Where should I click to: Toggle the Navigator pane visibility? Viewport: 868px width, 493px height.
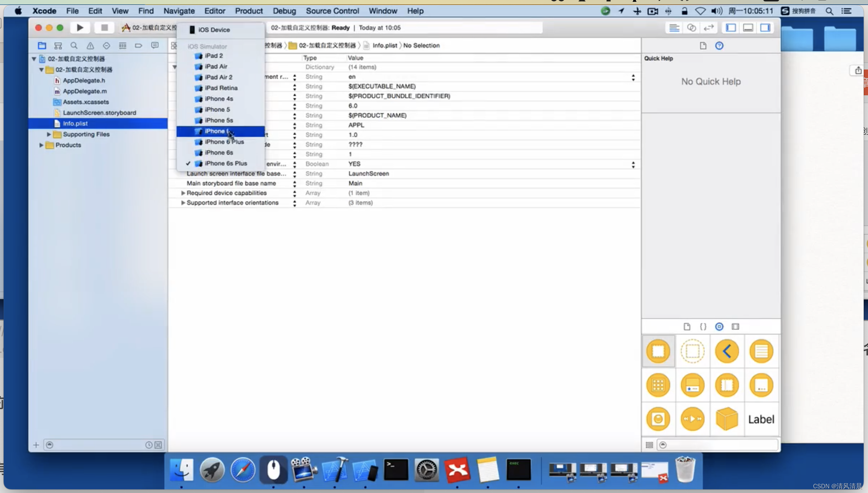click(731, 28)
